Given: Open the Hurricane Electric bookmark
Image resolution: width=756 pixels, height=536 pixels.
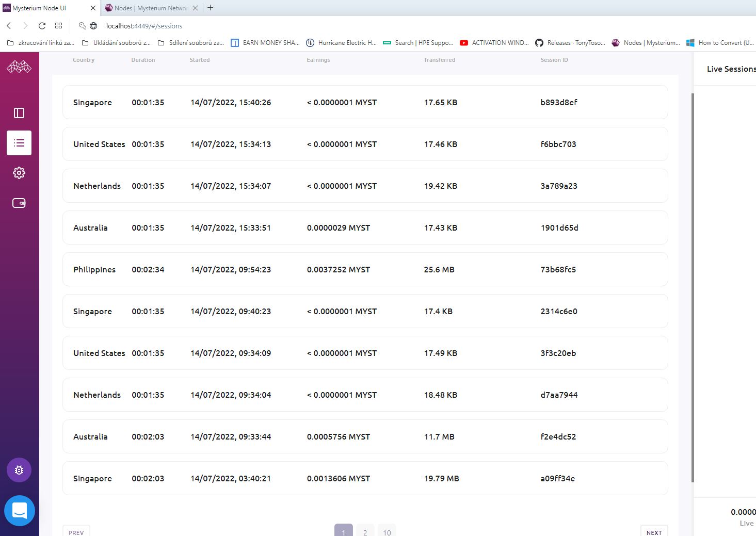Looking at the screenshot, I should tap(342, 43).
